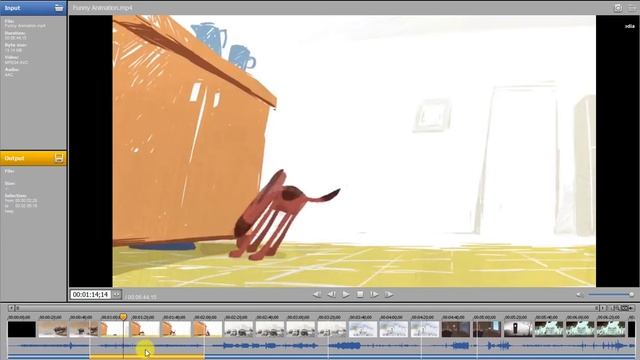Play the video

click(x=346, y=294)
